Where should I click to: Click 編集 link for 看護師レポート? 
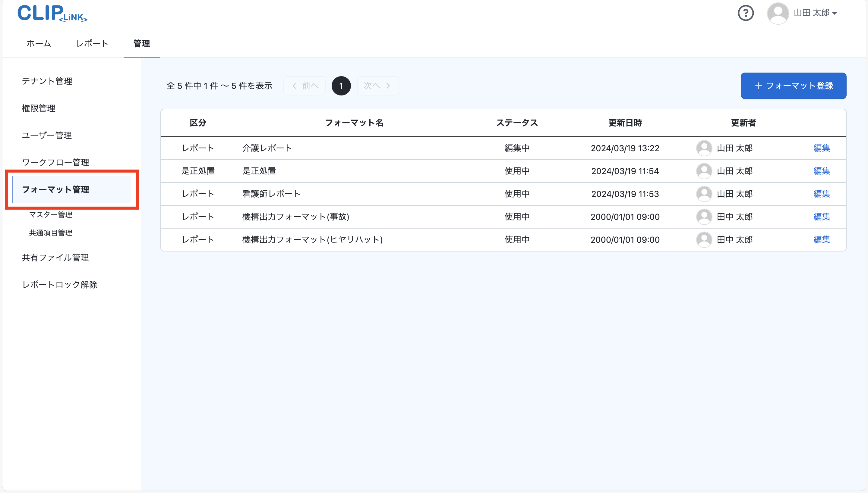[821, 194]
